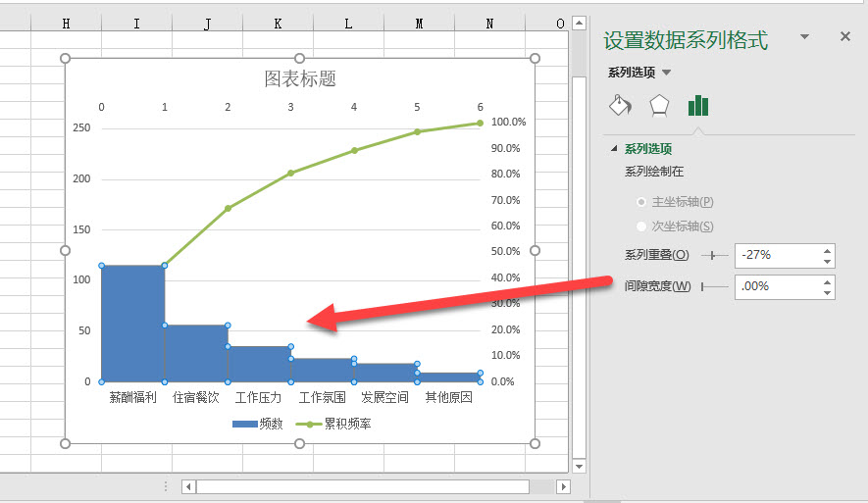Decrease 系列重叠 with the down spinner

pyautogui.click(x=827, y=261)
